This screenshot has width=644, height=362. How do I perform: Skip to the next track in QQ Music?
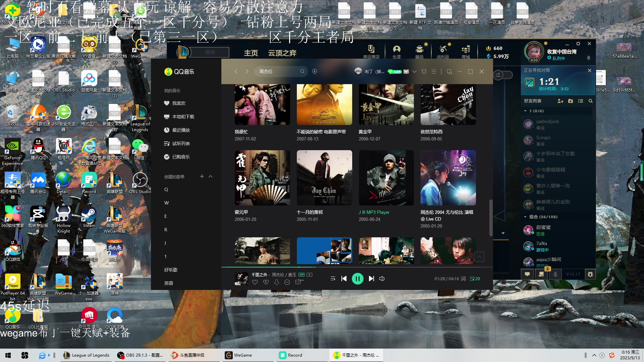click(x=371, y=279)
